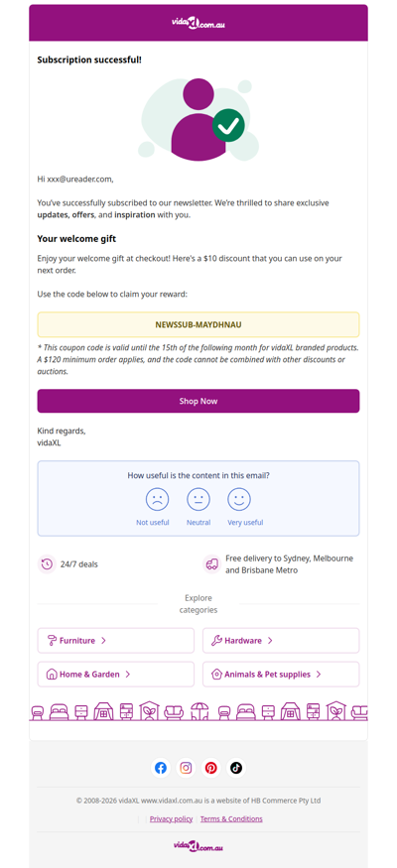Click the vidaXL logo in the purple header

(198, 23)
